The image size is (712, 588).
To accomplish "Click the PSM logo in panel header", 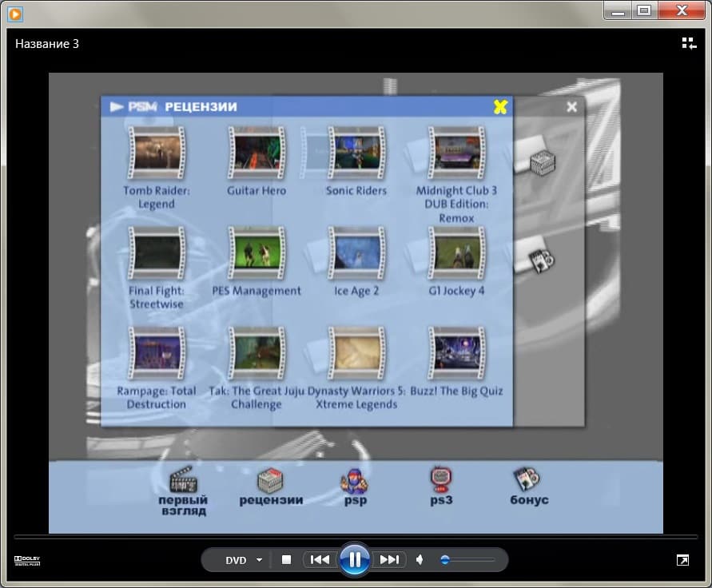I will point(142,107).
